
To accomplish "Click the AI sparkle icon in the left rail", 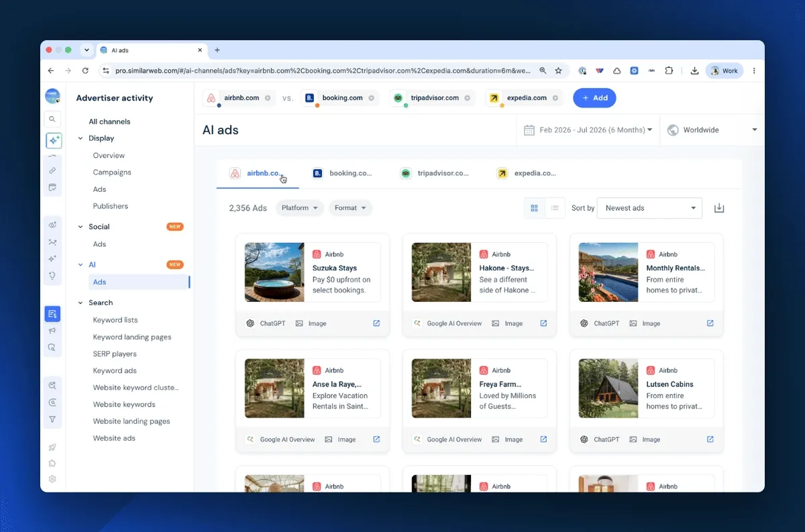I will pyautogui.click(x=53, y=140).
